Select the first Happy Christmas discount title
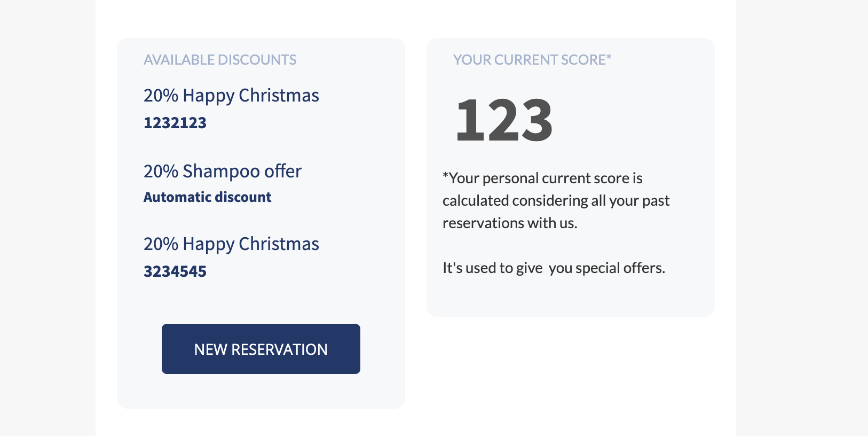The height and width of the screenshot is (436, 868). coord(231,96)
